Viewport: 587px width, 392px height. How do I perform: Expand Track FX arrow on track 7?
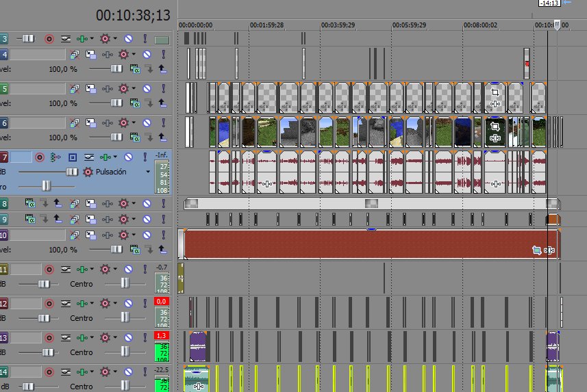[115, 157]
